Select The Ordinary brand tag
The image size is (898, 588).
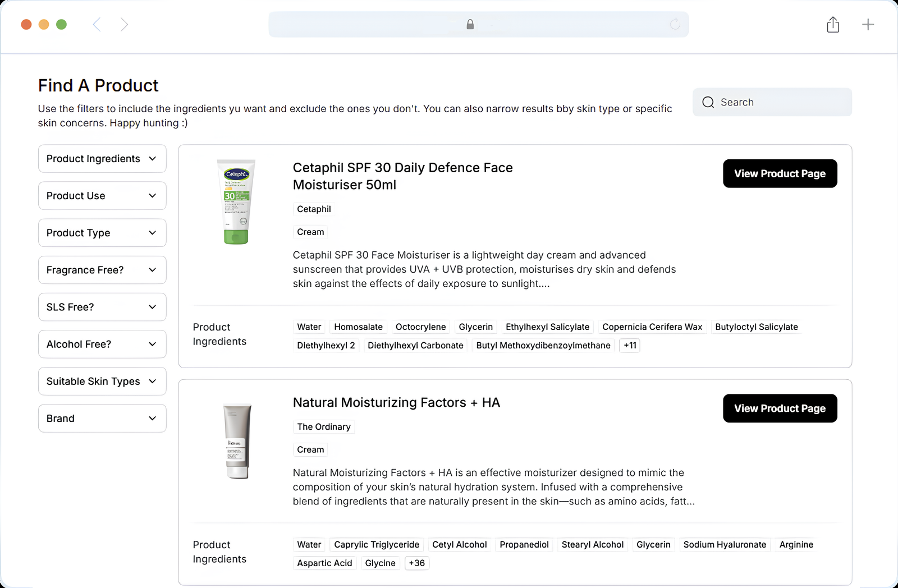point(324,427)
